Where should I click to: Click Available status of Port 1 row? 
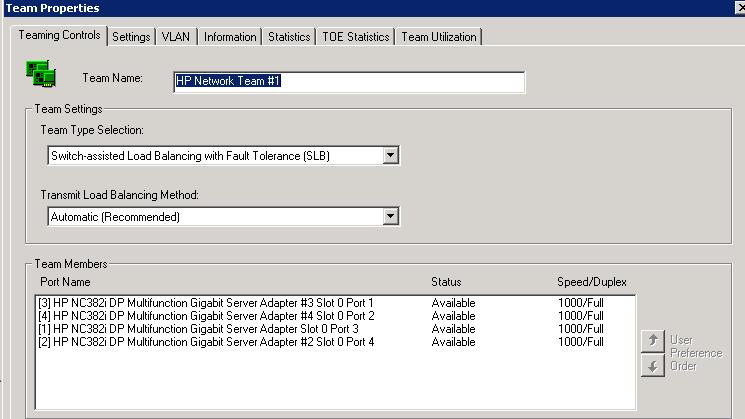[453, 303]
